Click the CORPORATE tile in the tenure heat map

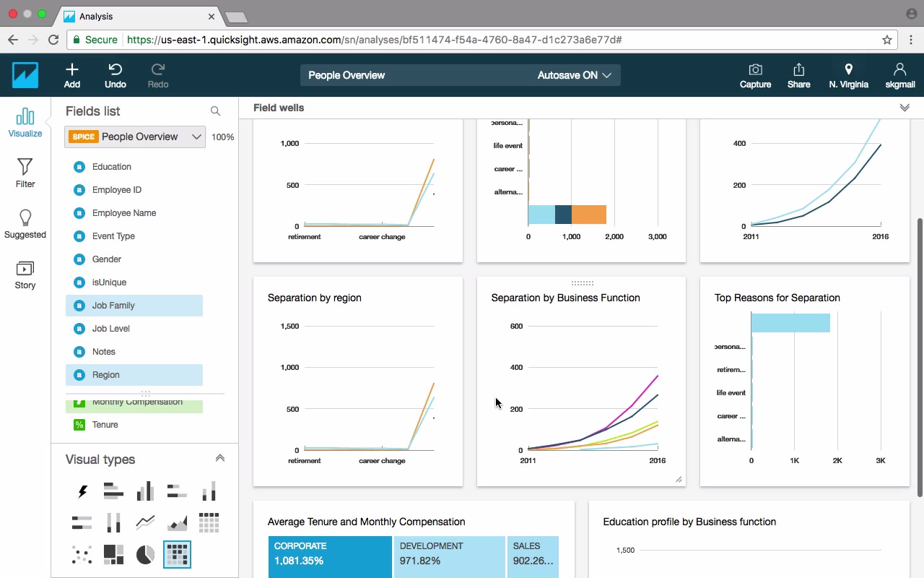[330, 557]
